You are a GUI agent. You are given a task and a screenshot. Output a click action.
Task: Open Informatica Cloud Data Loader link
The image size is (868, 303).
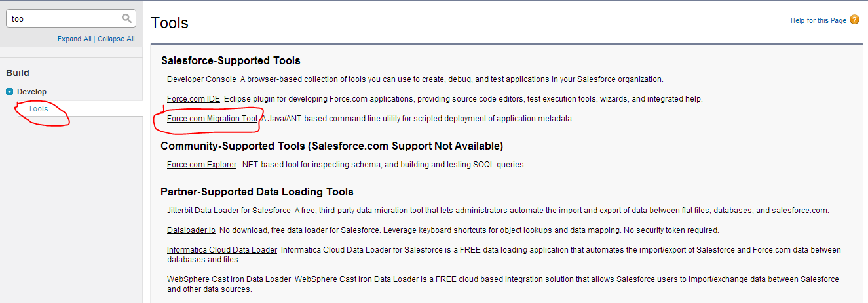coord(222,250)
